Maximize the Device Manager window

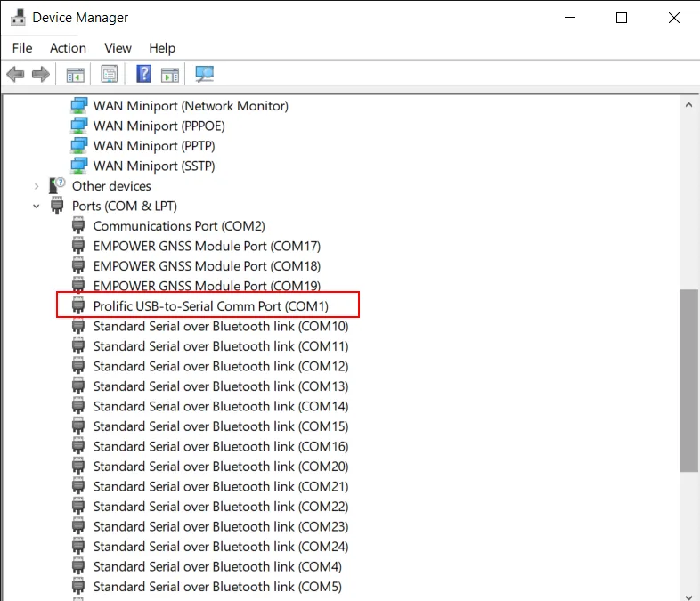[622, 18]
